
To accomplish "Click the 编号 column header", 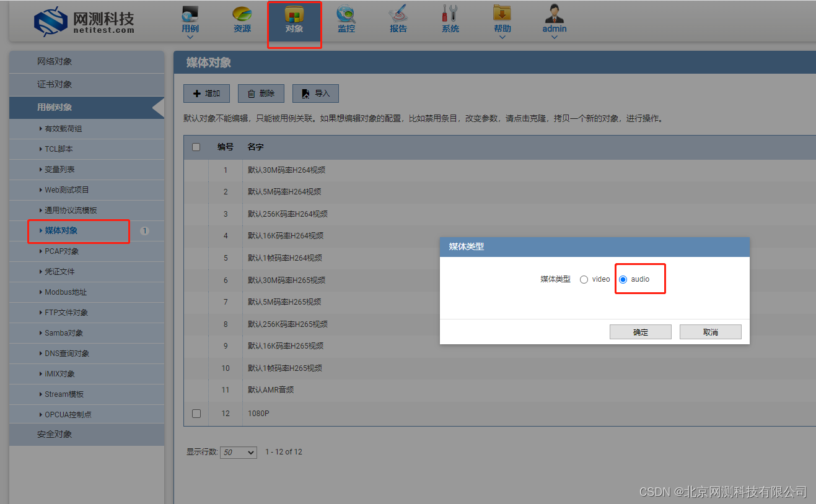I will click(226, 147).
